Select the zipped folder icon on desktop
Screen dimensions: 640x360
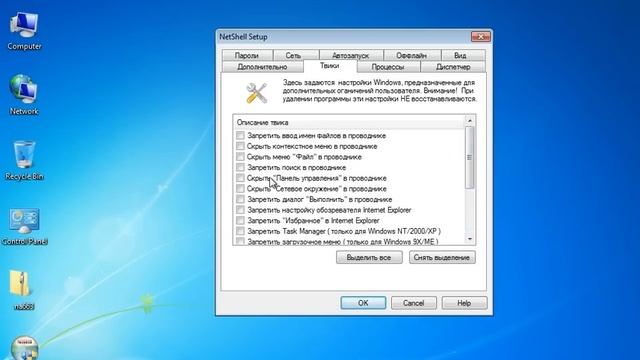(x=22, y=289)
